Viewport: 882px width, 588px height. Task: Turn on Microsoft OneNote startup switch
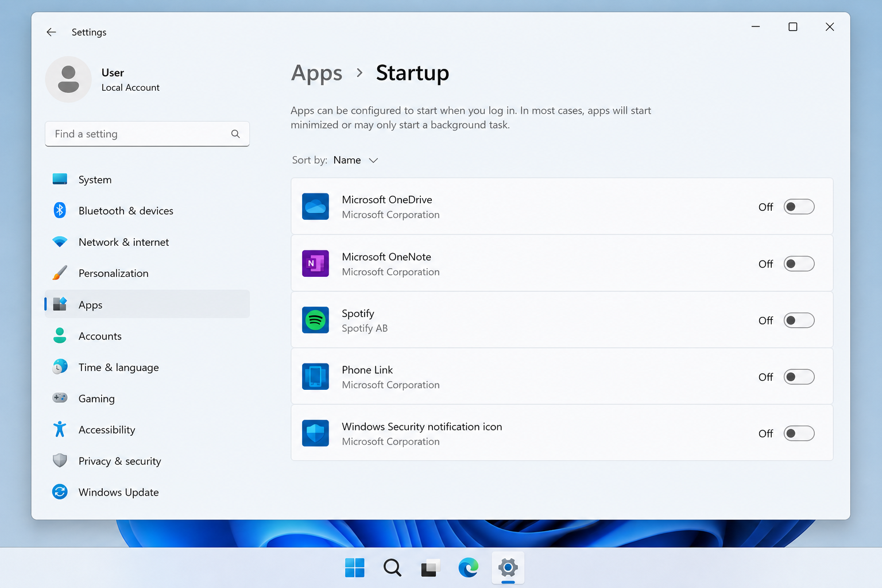coord(799,264)
